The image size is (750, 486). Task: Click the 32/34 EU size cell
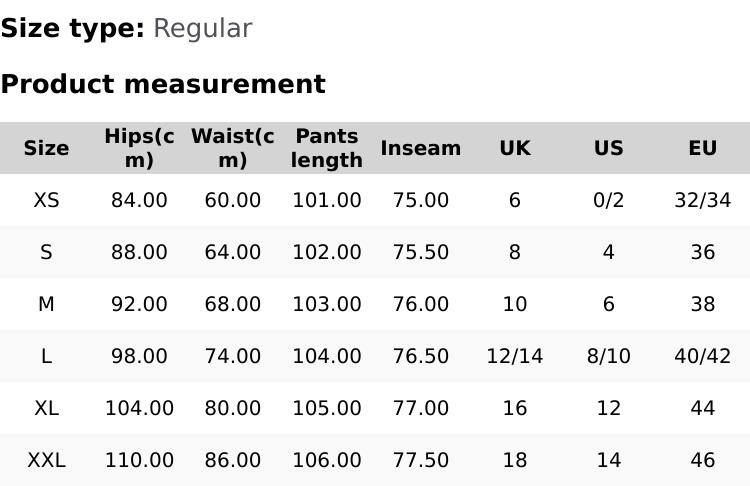click(702, 200)
